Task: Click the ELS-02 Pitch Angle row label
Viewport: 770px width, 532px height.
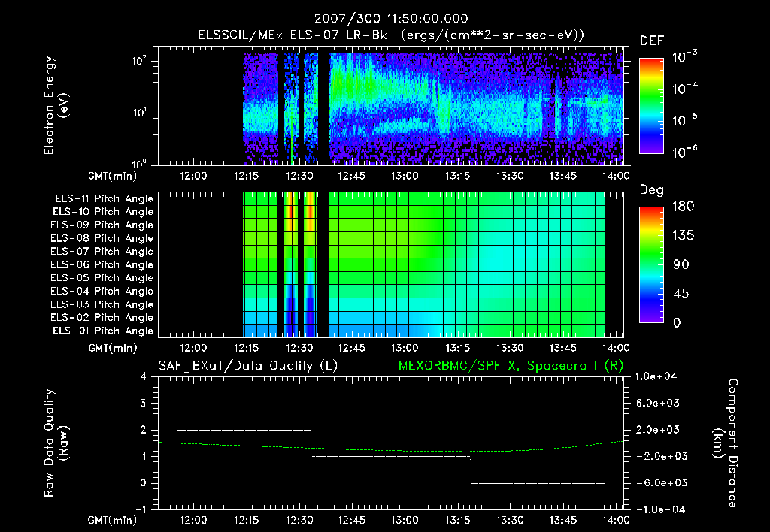Action: (x=102, y=318)
